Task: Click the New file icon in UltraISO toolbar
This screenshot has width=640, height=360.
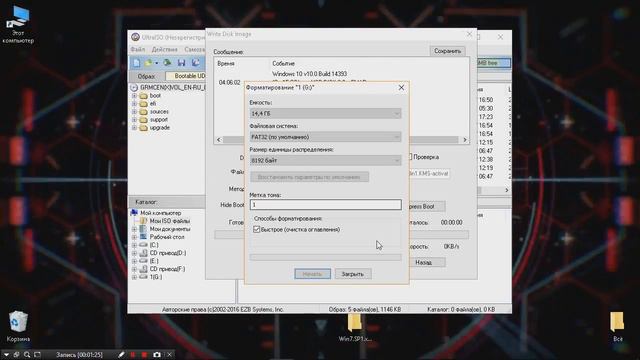Action: click(136, 62)
